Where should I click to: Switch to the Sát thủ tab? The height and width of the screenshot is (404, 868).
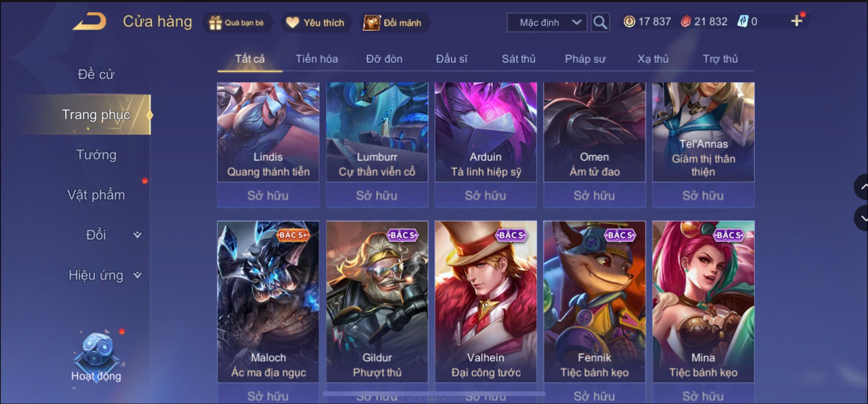[x=518, y=59]
